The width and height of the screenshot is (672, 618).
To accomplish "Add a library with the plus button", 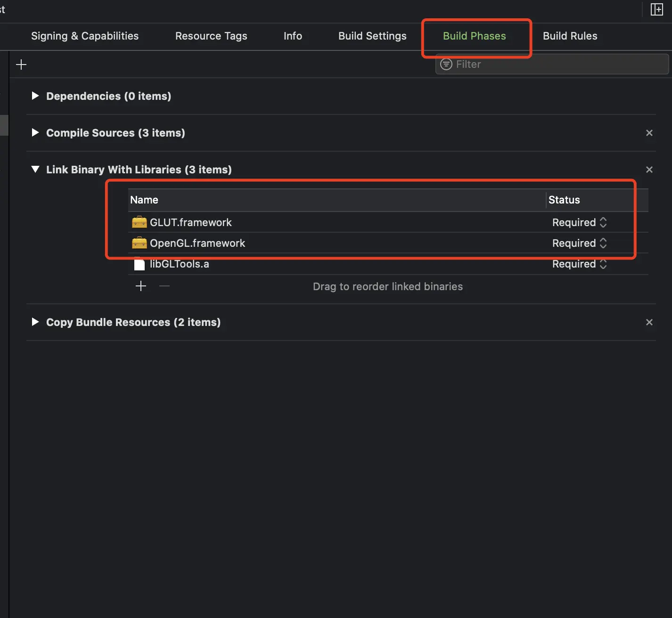I will pyautogui.click(x=141, y=286).
